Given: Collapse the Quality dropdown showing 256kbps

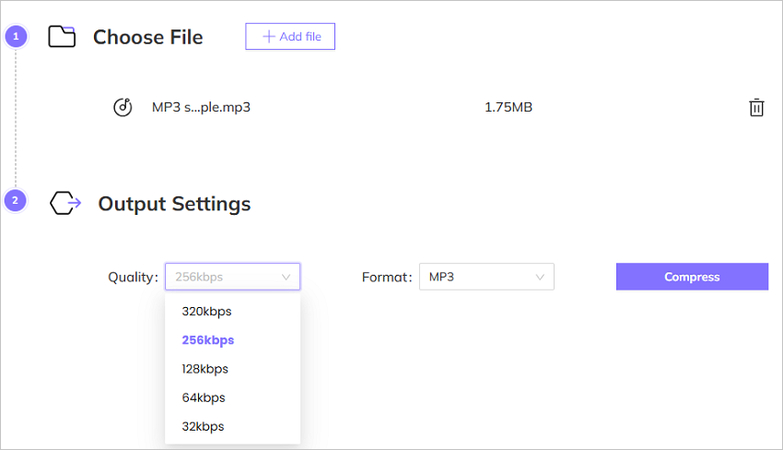Looking at the screenshot, I should tap(233, 277).
